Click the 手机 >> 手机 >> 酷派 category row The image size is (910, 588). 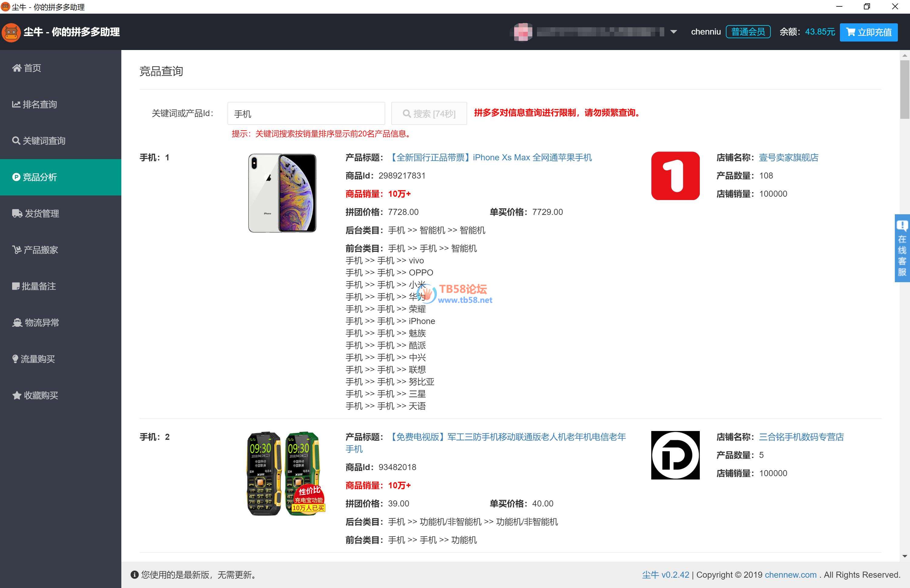point(386,346)
